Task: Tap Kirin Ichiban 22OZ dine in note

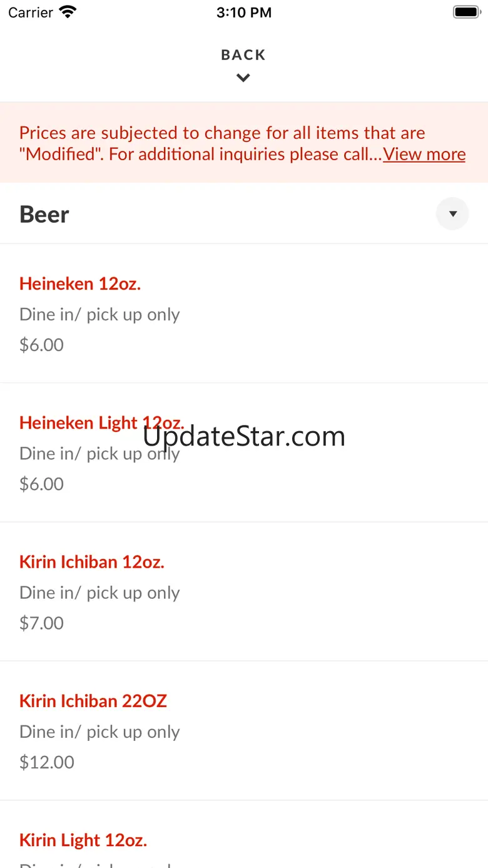Action: [99, 732]
